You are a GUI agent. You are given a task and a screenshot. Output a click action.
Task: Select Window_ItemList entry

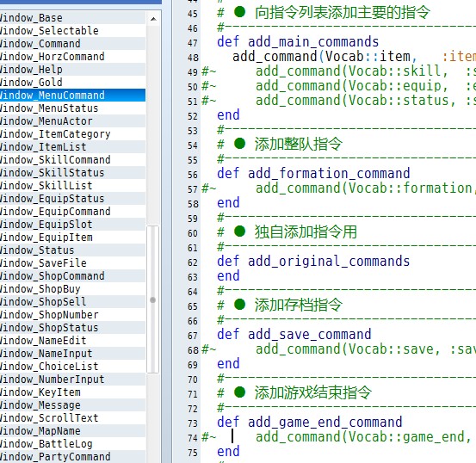(x=72, y=147)
